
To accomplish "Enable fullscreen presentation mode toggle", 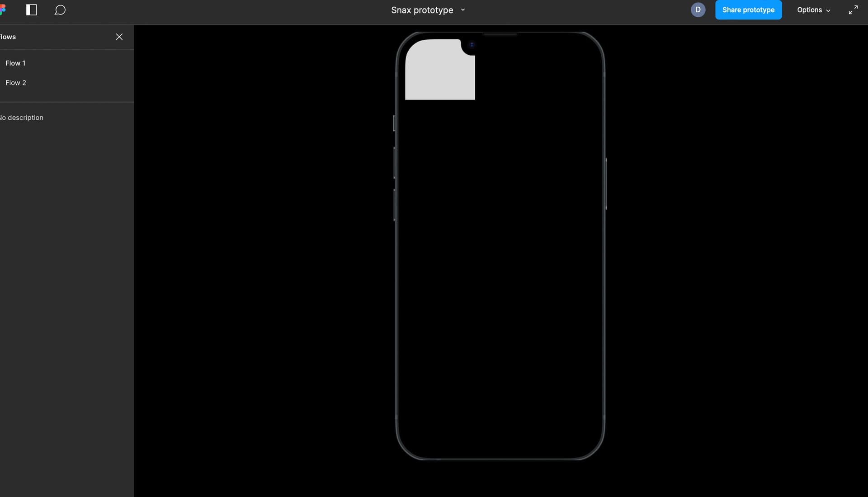I will click(x=853, y=9).
